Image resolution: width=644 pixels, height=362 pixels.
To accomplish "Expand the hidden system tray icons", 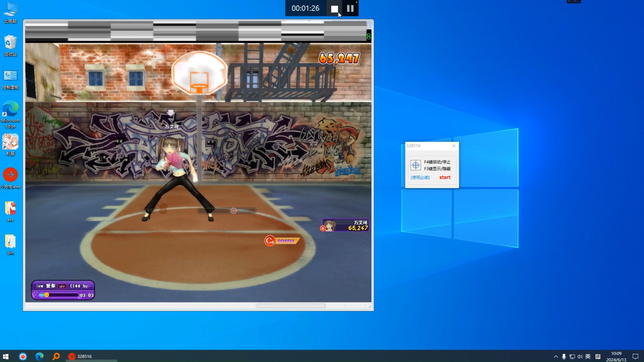I will pos(556,356).
